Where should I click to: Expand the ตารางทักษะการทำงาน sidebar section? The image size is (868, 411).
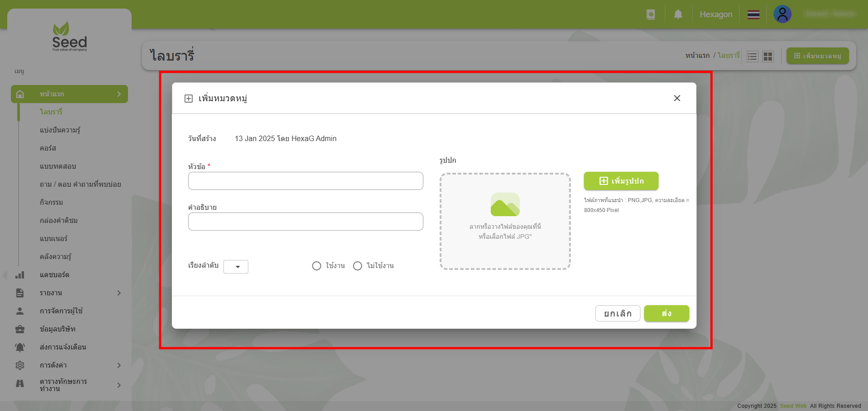click(x=119, y=385)
